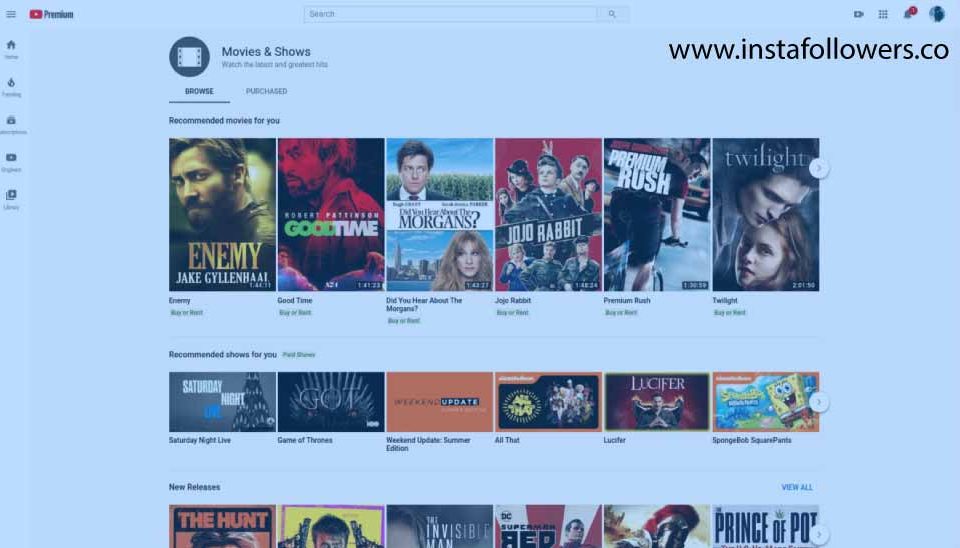Screen dimensions: 960x548
Task: Open the Twilight movie poster
Action: 765,214
